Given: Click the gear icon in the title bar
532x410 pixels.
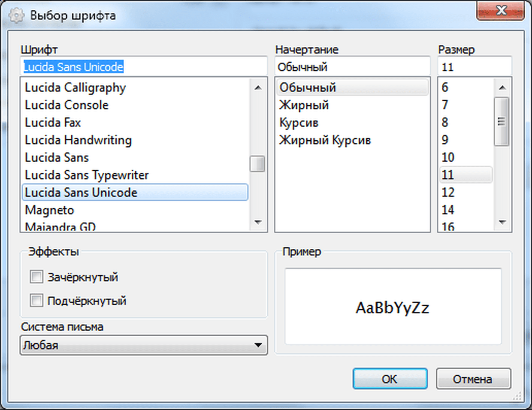Looking at the screenshot, I should click(17, 15).
